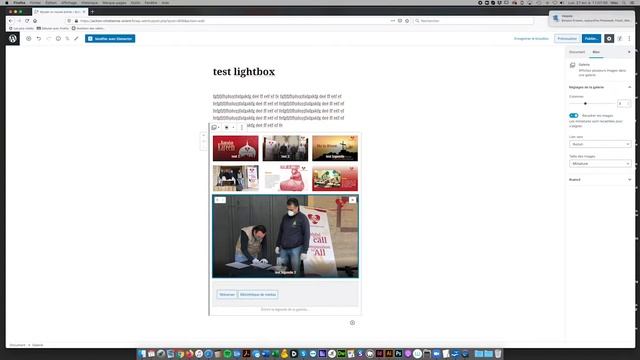Select the fourth thumbnail of men at table
Viewport: 640px width, 360px height.
click(236, 178)
